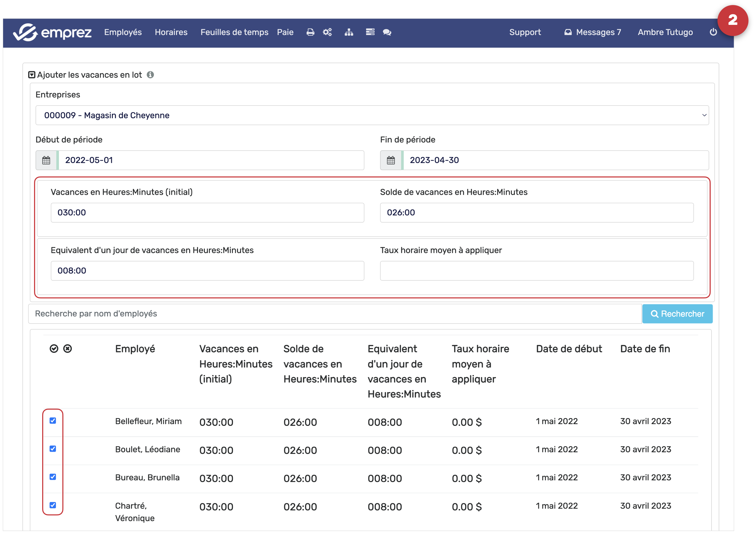Collapse the Ajouter les vacances en lot section
The width and height of the screenshot is (756, 534).
(x=32, y=75)
